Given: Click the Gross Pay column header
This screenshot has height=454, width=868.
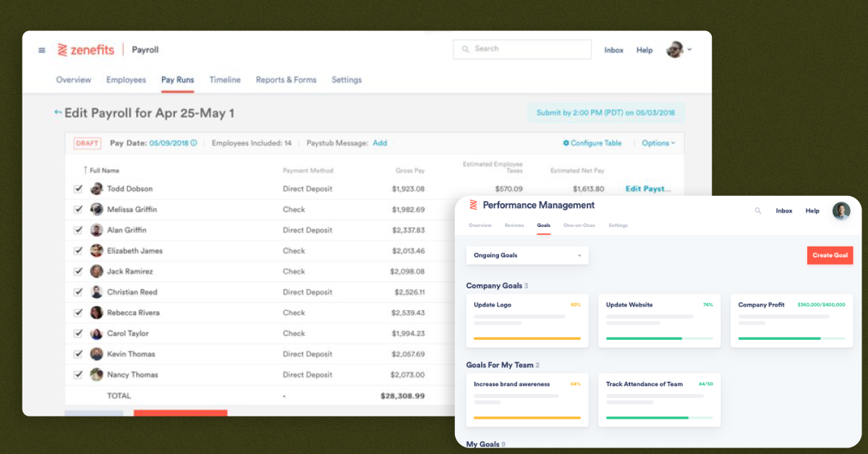Looking at the screenshot, I should pyautogui.click(x=410, y=171).
